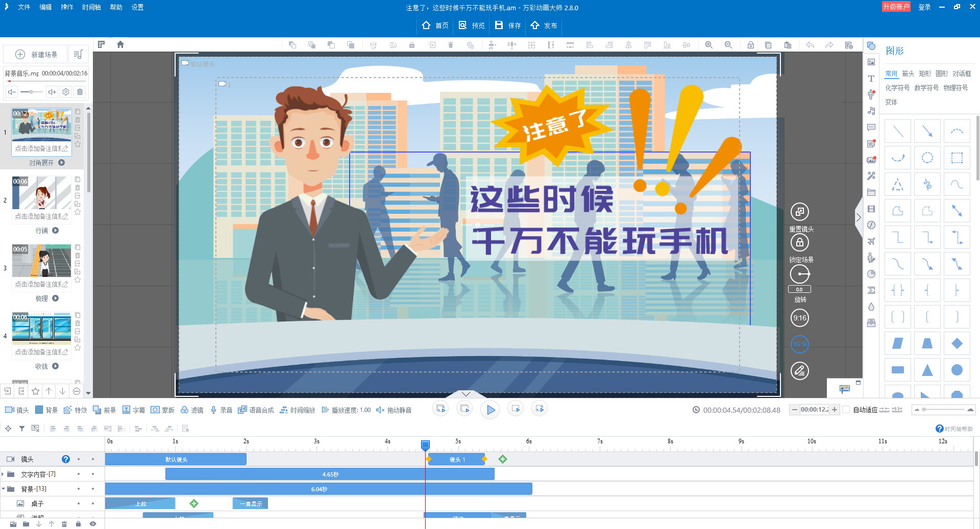
Task: Open the 文件 menu
Action: coord(24,7)
